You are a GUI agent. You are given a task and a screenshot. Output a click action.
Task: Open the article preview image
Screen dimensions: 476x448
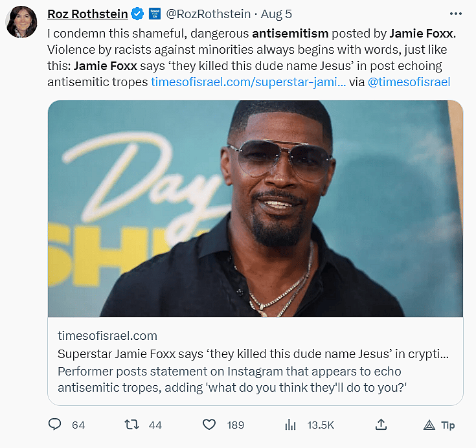tap(255, 208)
